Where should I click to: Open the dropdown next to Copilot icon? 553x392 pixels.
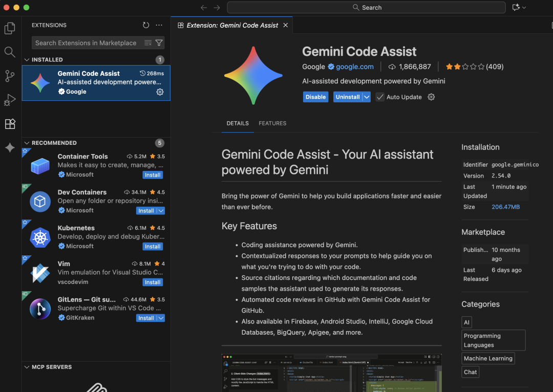pyautogui.click(x=524, y=7)
